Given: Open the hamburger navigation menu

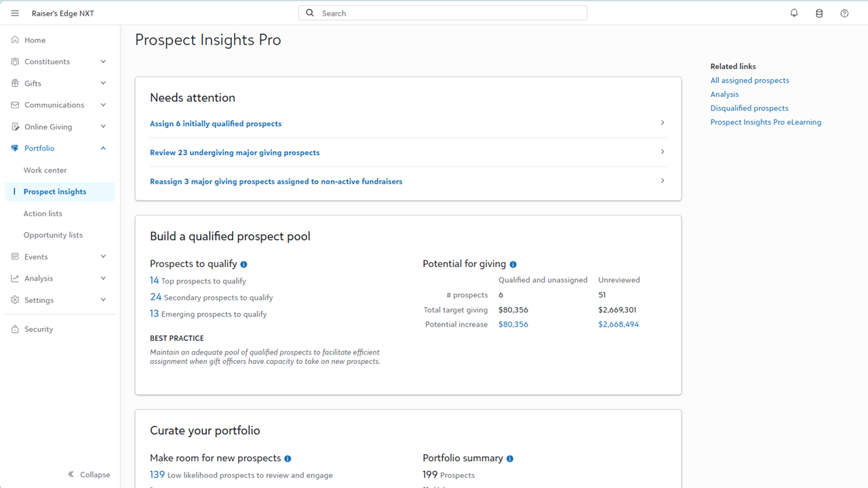Looking at the screenshot, I should tap(15, 13).
